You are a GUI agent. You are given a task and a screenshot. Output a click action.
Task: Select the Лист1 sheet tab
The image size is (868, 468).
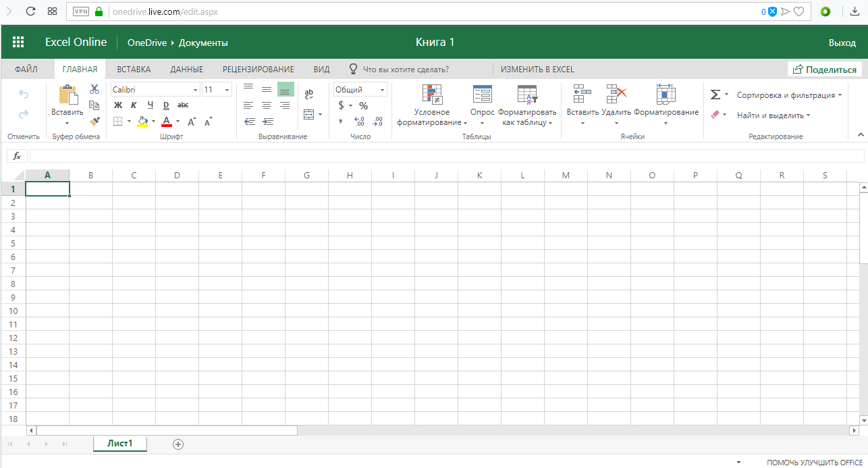pos(120,444)
